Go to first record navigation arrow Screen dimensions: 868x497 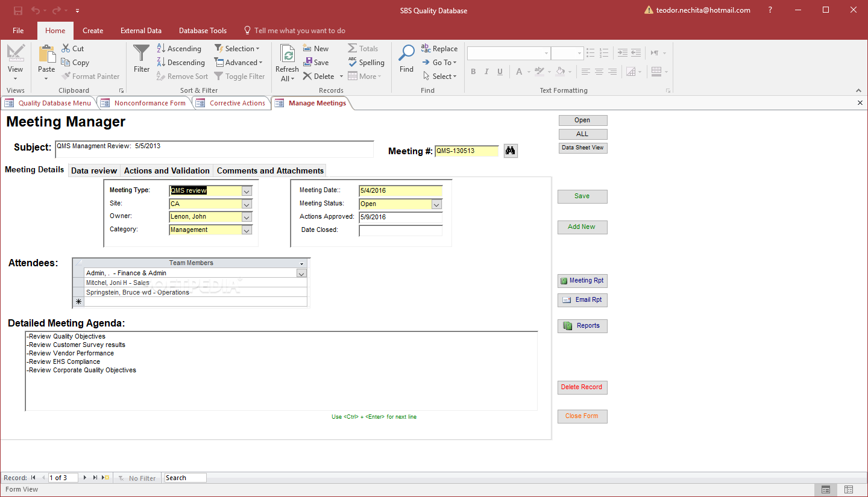pos(34,478)
